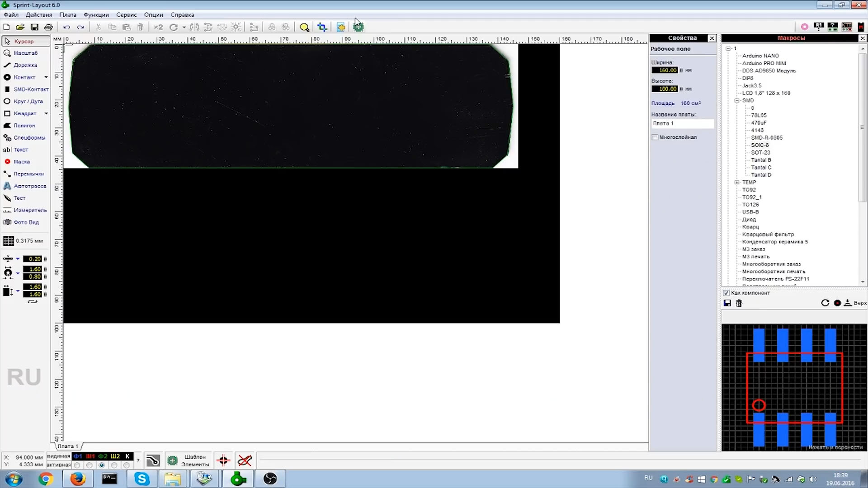
Task: Select the Дорожка track tool
Action: (x=25, y=65)
